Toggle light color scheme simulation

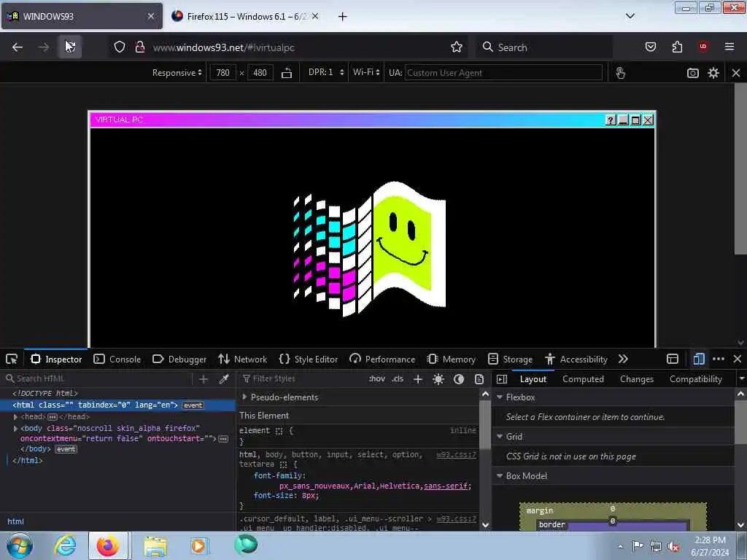pyautogui.click(x=438, y=379)
